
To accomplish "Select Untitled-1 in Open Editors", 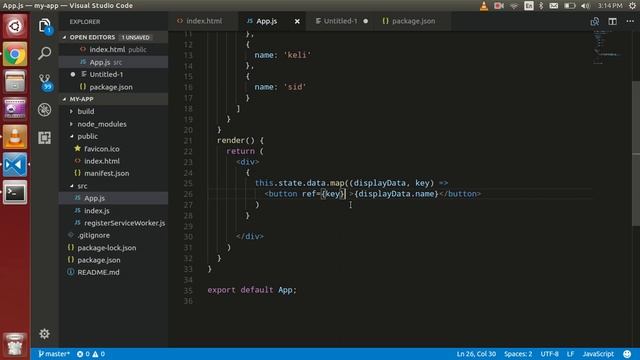I will click(113, 74).
